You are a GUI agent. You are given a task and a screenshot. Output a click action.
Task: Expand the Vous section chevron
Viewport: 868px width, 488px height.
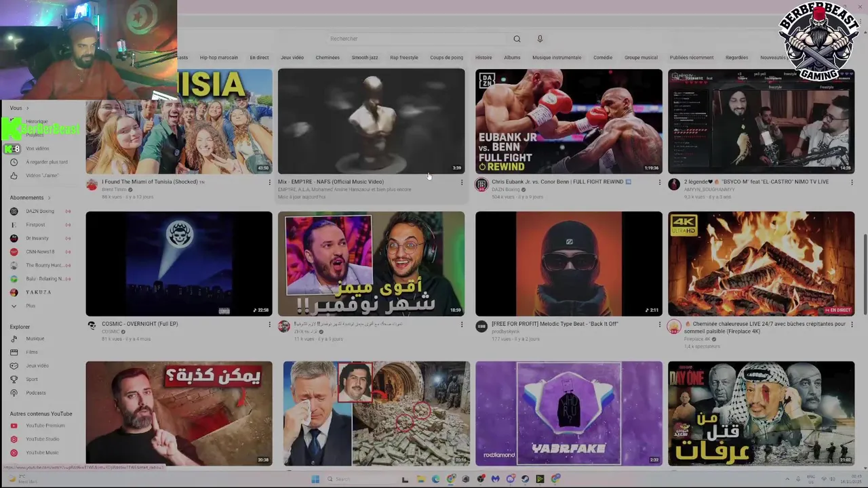pos(28,108)
